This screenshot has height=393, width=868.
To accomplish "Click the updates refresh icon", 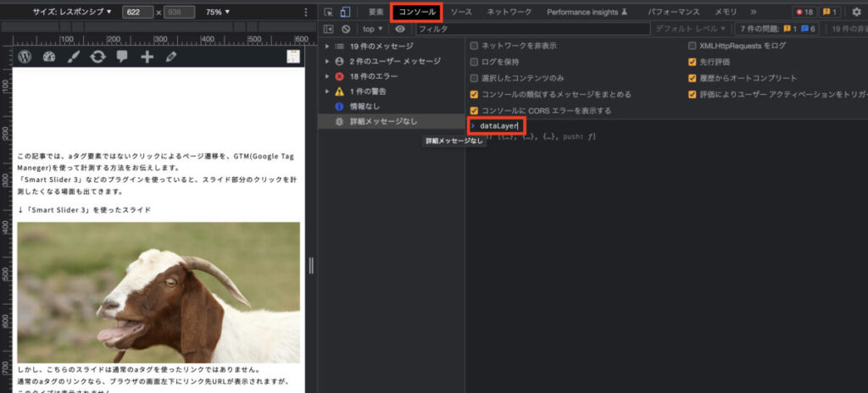I will [x=97, y=57].
